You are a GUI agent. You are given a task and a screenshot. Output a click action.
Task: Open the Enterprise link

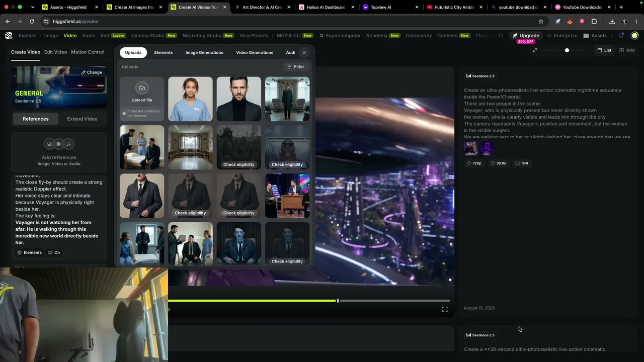(562, 36)
